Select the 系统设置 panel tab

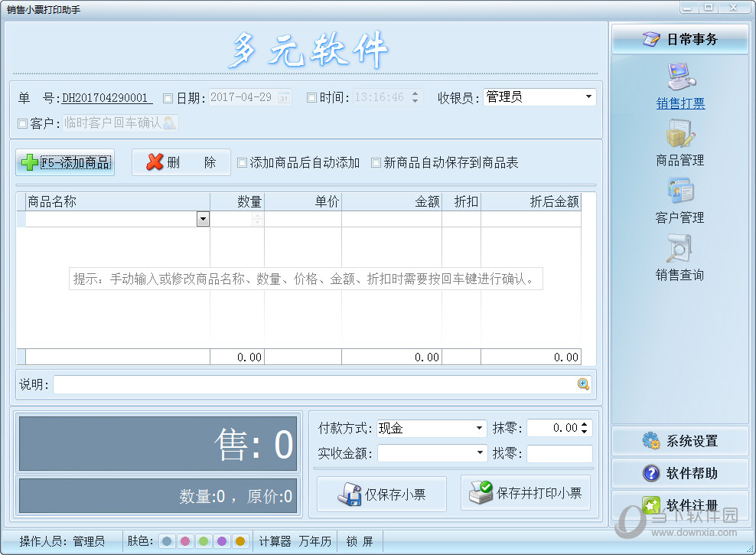(679, 440)
